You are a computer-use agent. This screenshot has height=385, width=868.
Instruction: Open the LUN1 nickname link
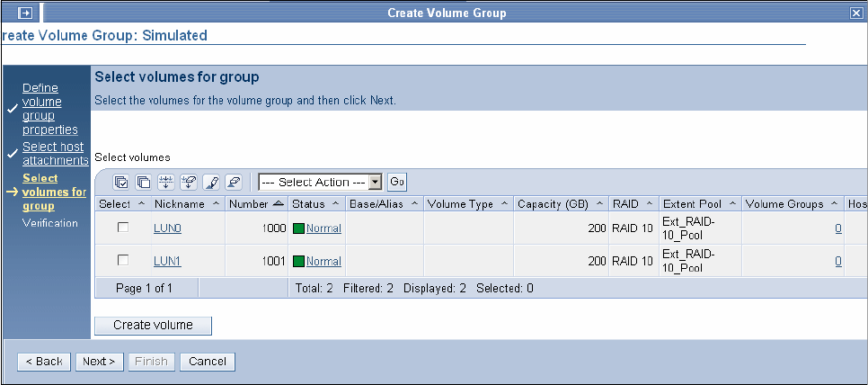[x=167, y=261]
